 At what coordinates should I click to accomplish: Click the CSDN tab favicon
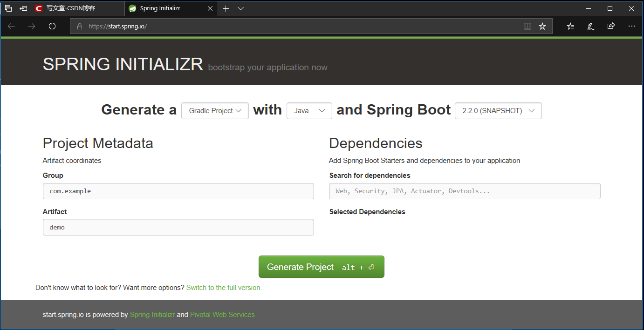(x=39, y=8)
